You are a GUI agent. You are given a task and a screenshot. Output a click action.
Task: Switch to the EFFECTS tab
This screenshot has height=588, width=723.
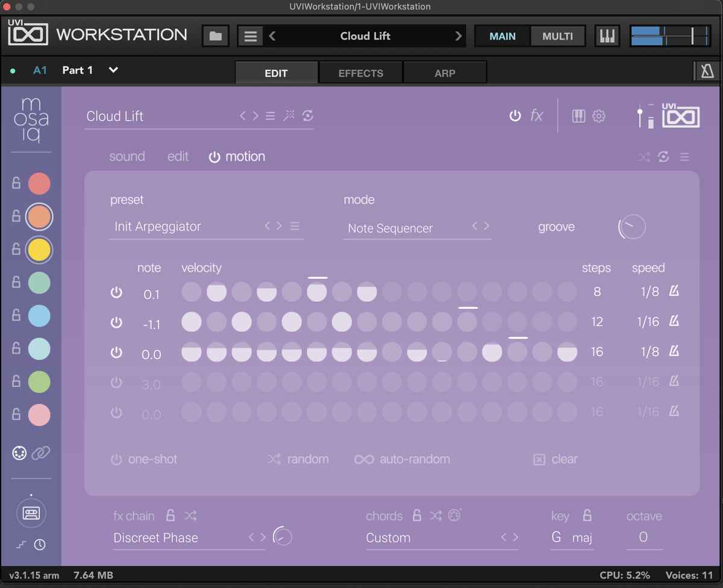click(x=361, y=73)
